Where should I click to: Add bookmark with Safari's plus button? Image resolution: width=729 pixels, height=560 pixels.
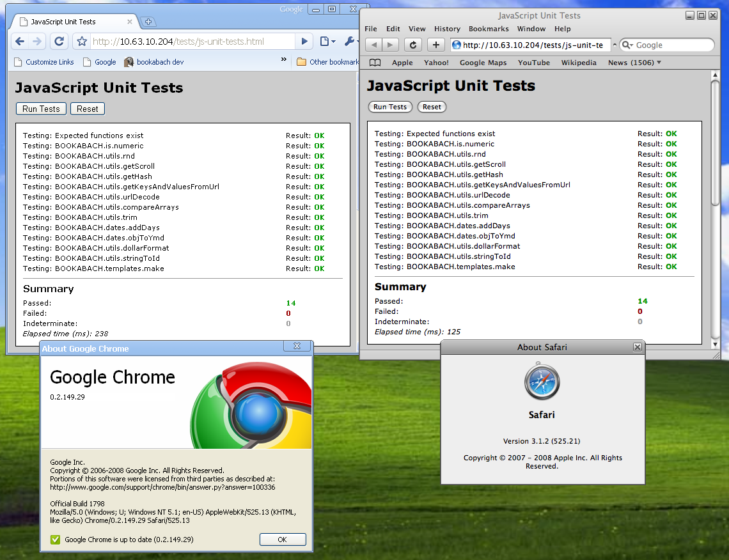[435, 45]
